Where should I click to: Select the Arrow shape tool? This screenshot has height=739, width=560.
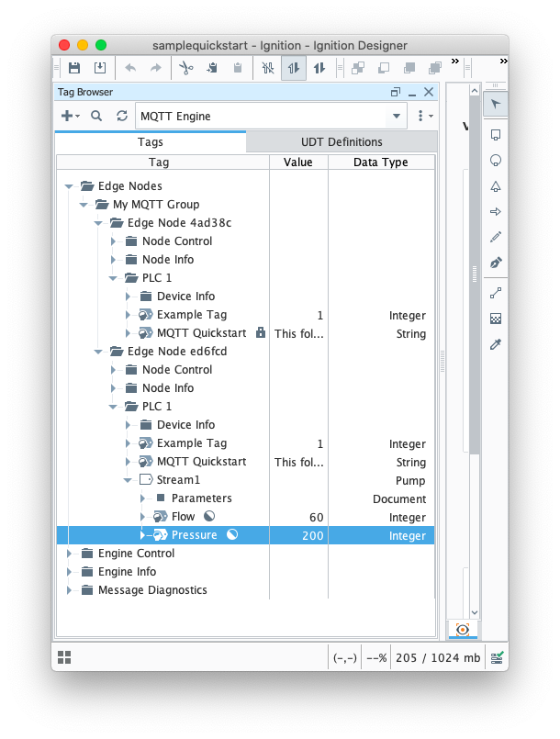coord(496,212)
